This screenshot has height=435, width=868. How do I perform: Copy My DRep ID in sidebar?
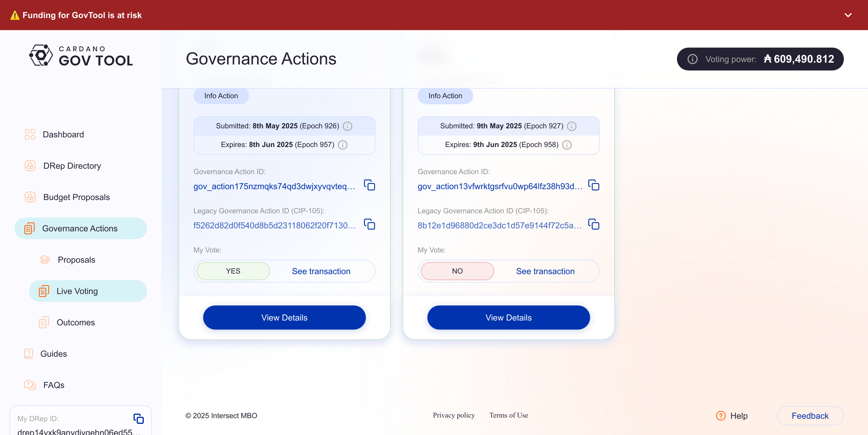[x=139, y=418]
